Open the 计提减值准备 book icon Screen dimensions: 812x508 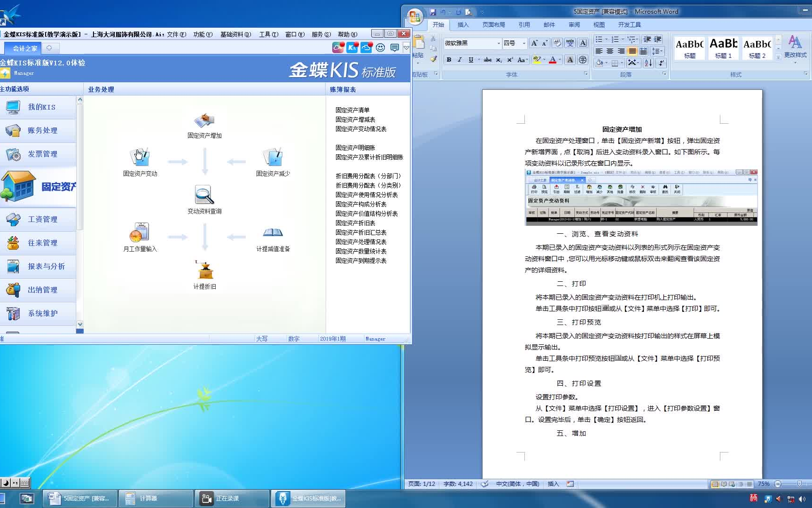click(x=273, y=232)
